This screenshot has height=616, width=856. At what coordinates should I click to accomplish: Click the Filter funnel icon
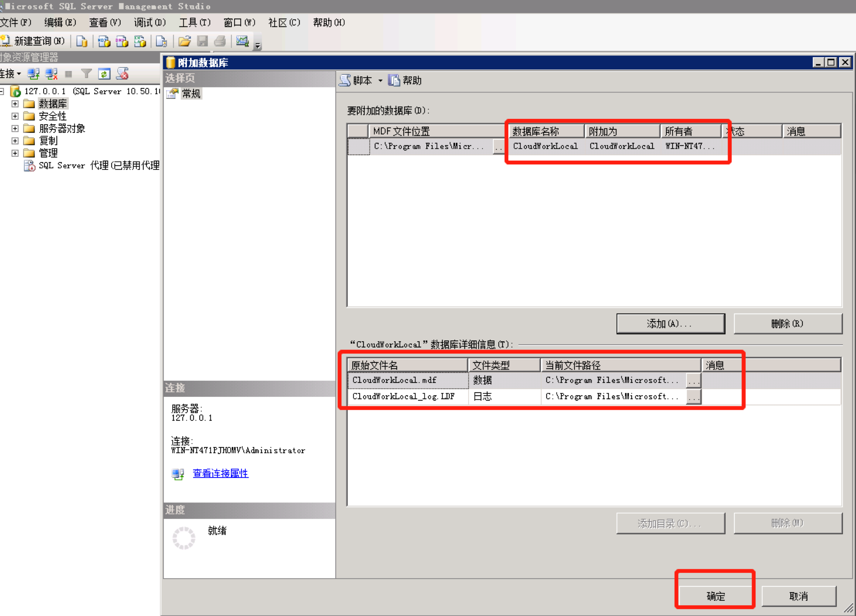(86, 74)
